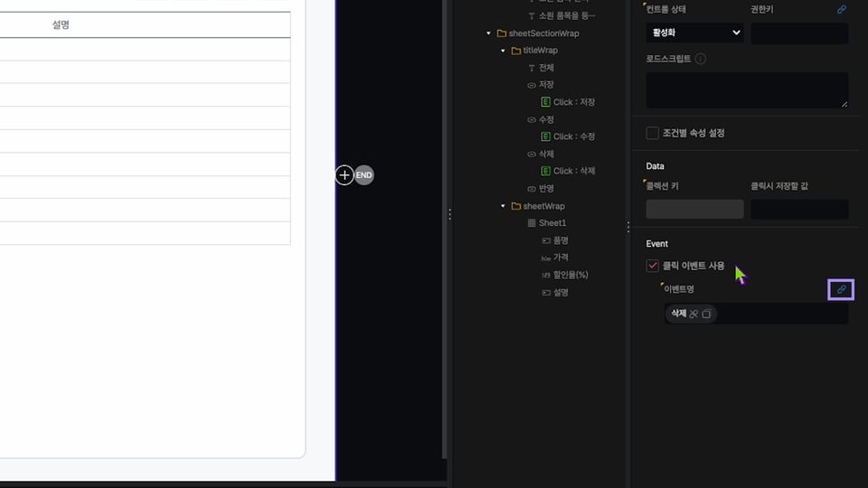
Task: Click the link icon next to 이벤트명
Action: 841,289
